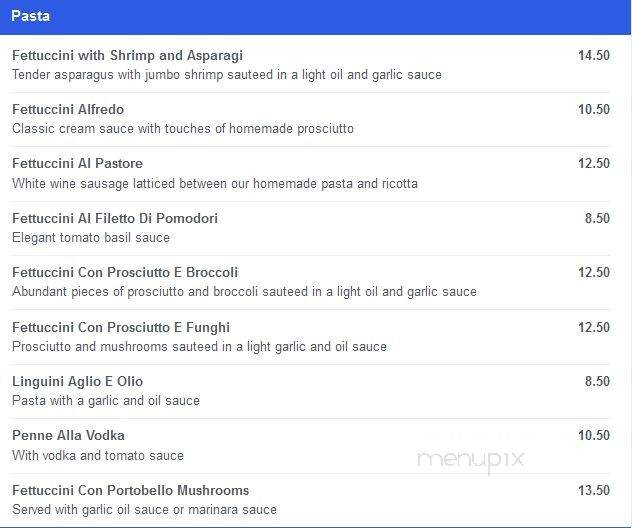The image size is (632, 528).
Task: Click the 8.50 price of Linguini Aglio
Action: pos(597,381)
